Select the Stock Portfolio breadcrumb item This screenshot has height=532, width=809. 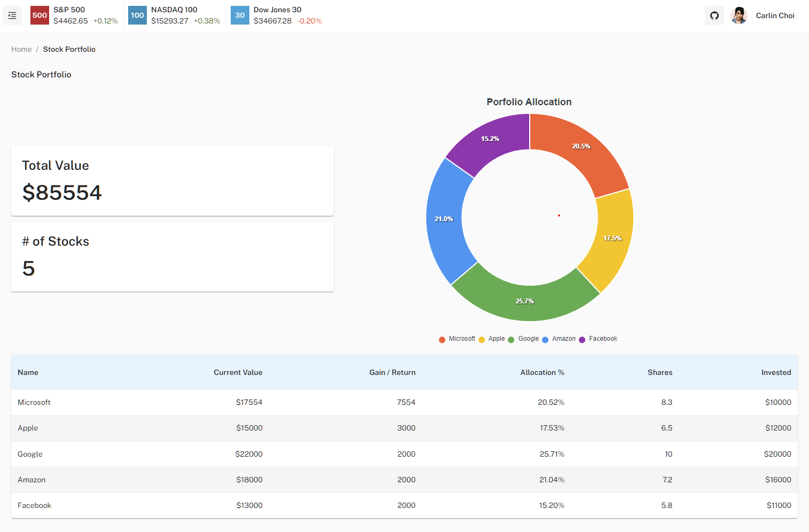69,49
